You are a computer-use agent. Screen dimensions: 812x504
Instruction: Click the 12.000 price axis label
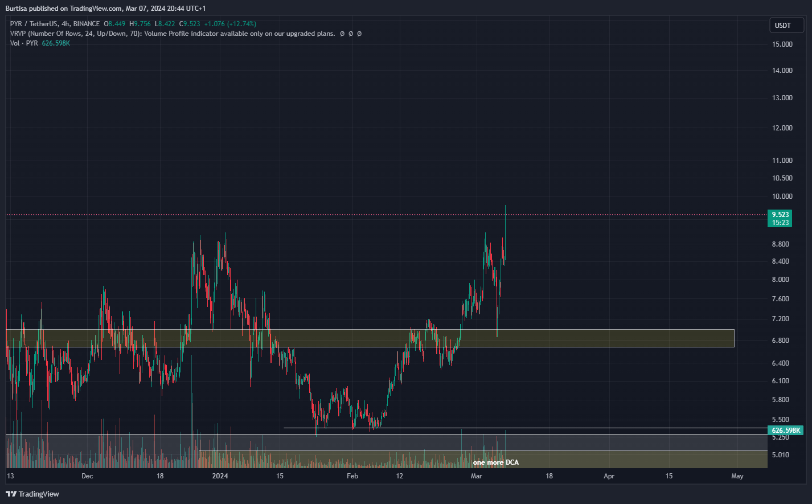click(x=782, y=128)
